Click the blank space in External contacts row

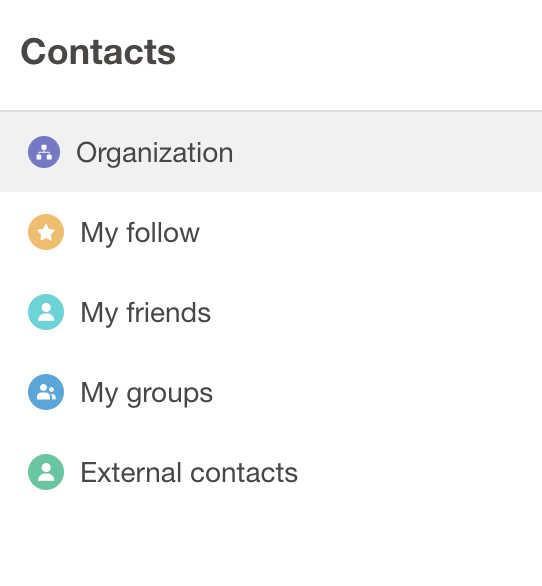[419, 472]
